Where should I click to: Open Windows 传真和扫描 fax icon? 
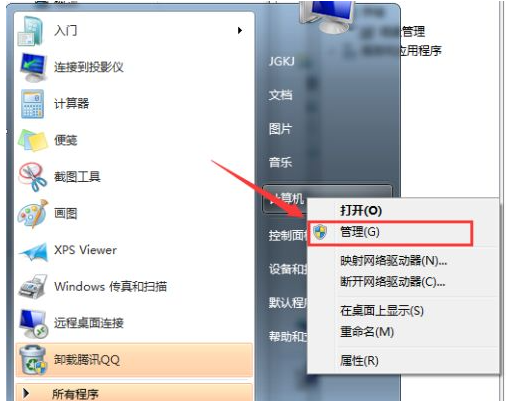32,286
